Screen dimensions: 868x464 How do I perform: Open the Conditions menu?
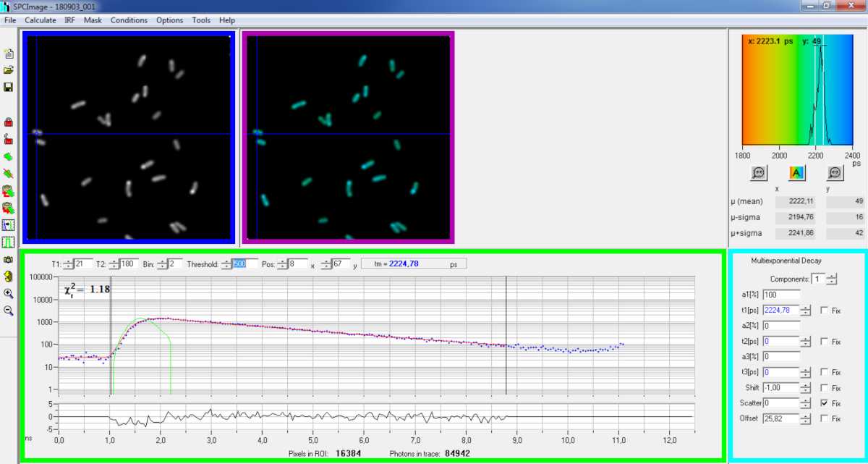click(x=129, y=20)
